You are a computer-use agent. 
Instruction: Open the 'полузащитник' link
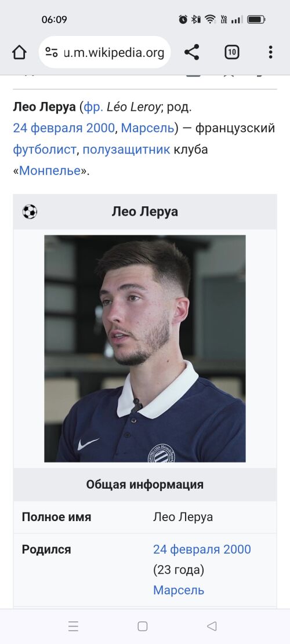(x=126, y=150)
